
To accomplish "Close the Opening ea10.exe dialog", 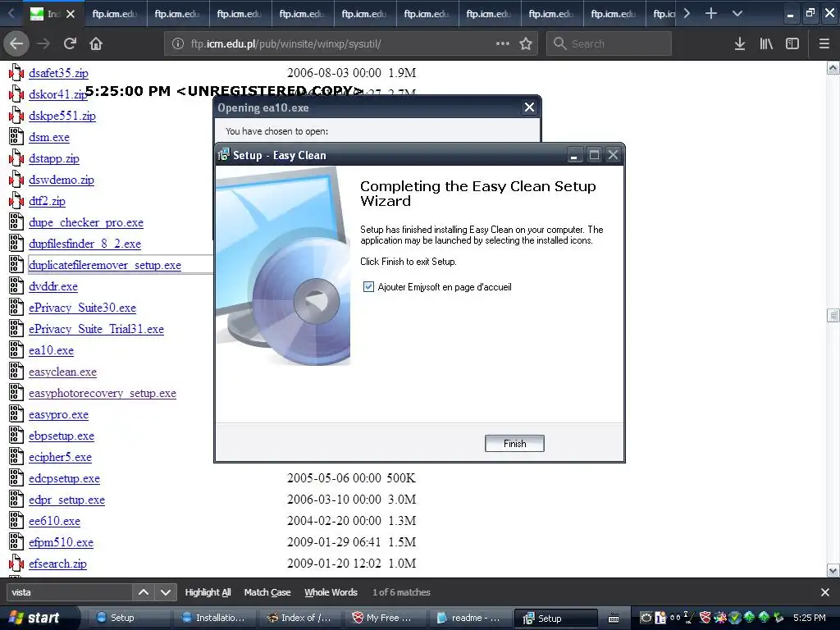I will click(529, 107).
